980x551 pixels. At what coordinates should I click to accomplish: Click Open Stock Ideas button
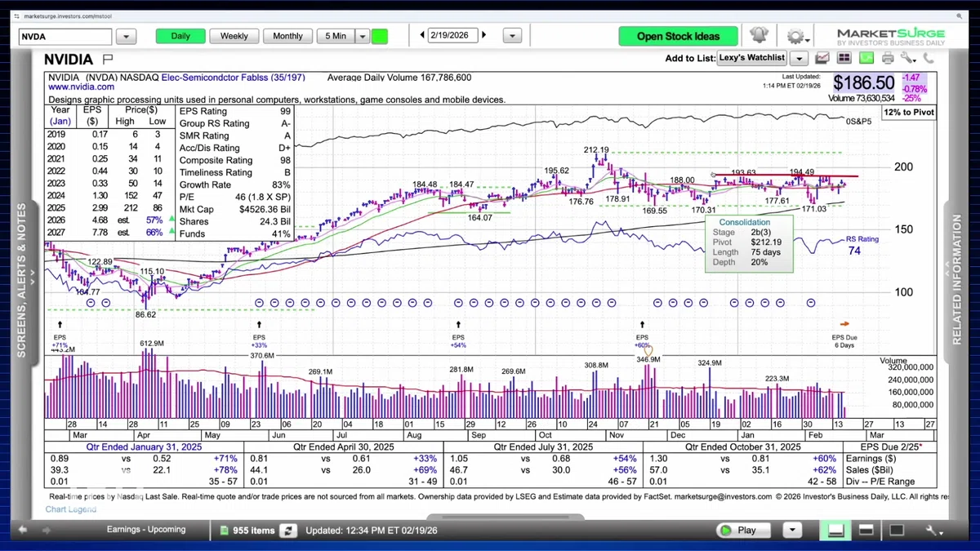click(678, 36)
